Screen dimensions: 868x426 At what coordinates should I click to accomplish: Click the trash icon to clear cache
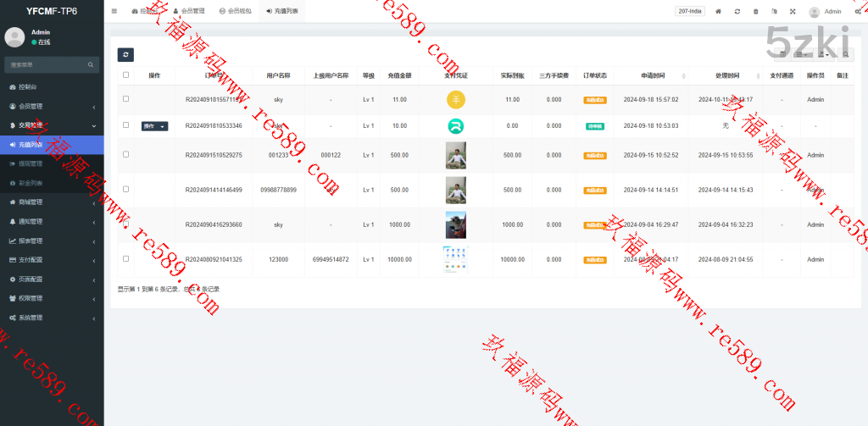(x=755, y=12)
